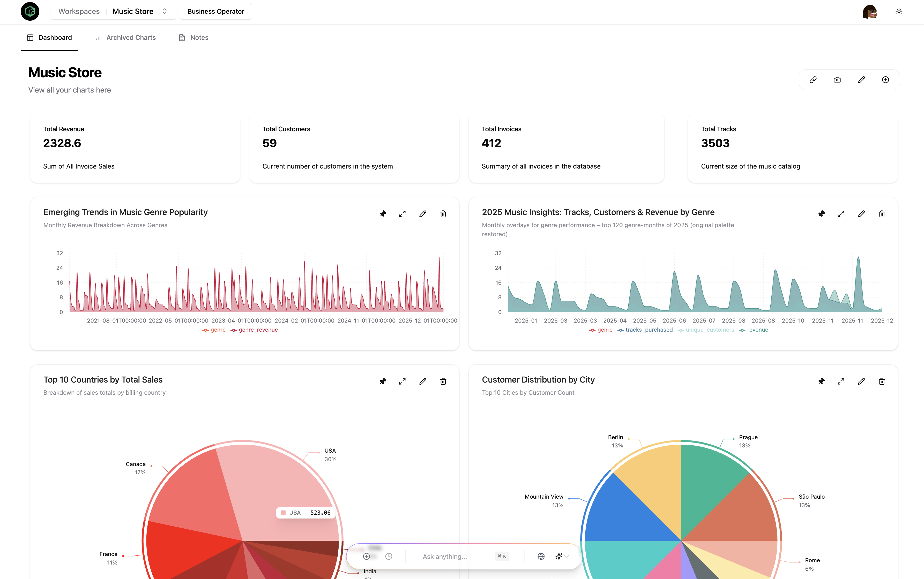Delete the Customer Distribution by City chart
The width and height of the screenshot is (924, 579).
click(x=882, y=381)
